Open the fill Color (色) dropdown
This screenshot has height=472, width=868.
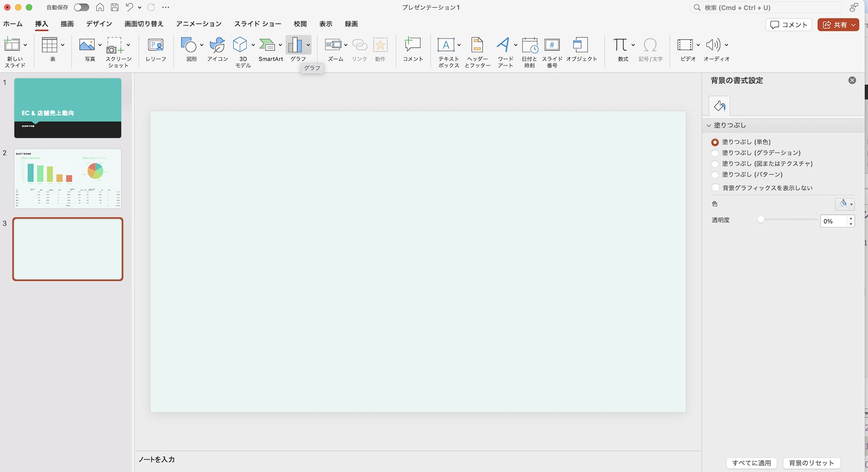coord(844,204)
